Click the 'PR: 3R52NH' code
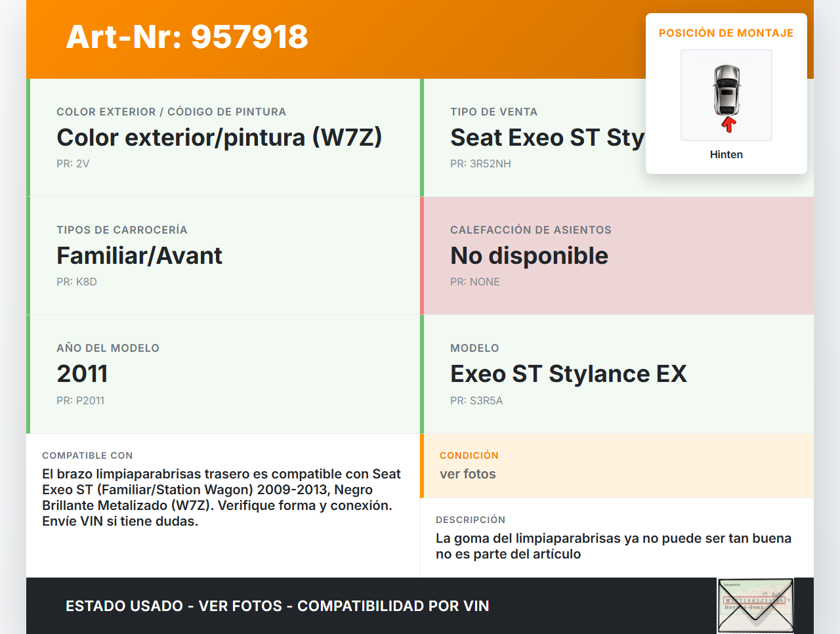The height and width of the screenshot is (634, 840). (480, 164)
